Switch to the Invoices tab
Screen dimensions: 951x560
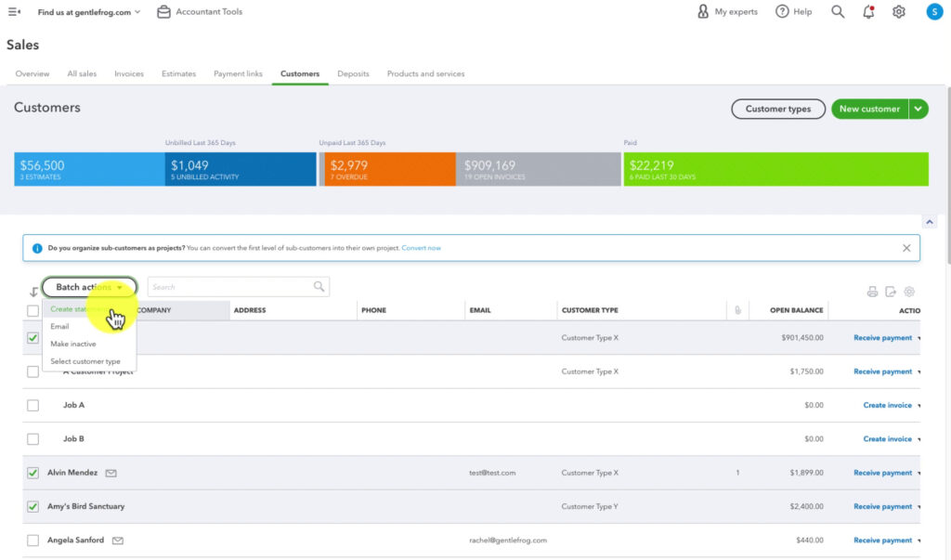tap(129, 73)
